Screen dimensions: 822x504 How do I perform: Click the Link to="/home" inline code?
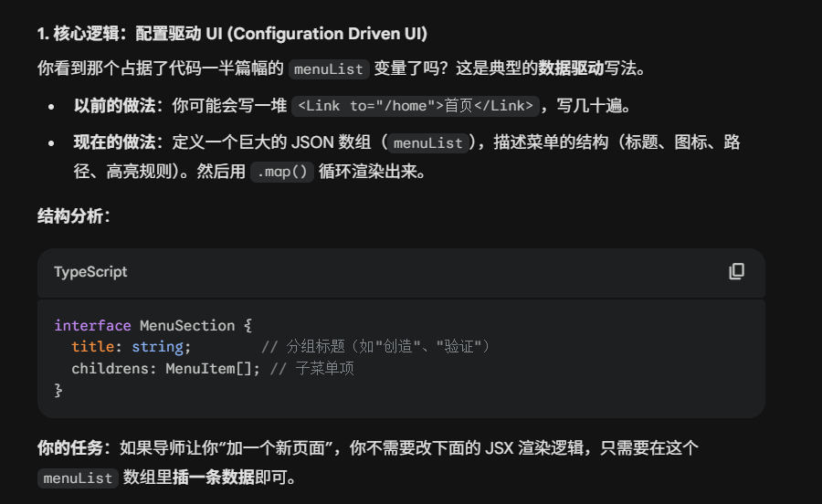pyautogui.click(x=416, y=106)
